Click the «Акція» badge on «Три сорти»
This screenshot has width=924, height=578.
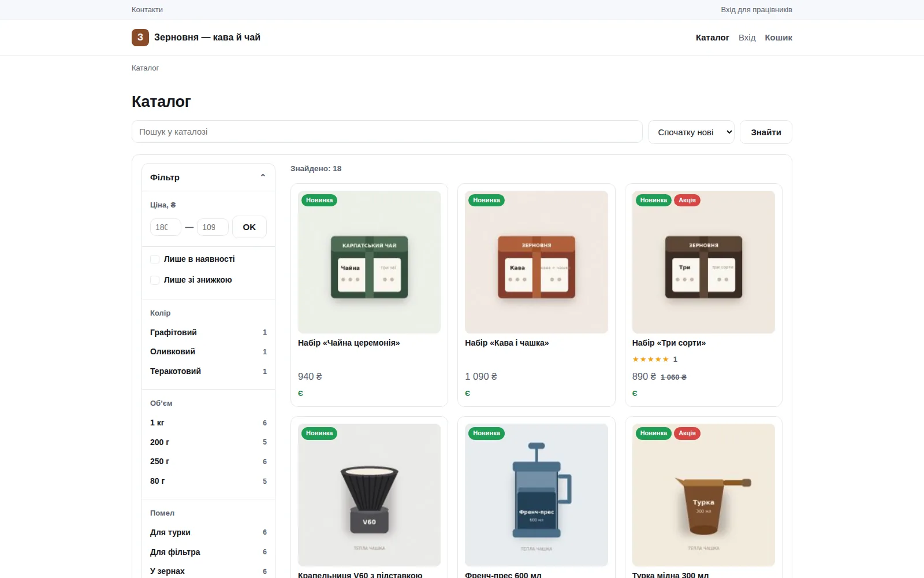(687, 201)
